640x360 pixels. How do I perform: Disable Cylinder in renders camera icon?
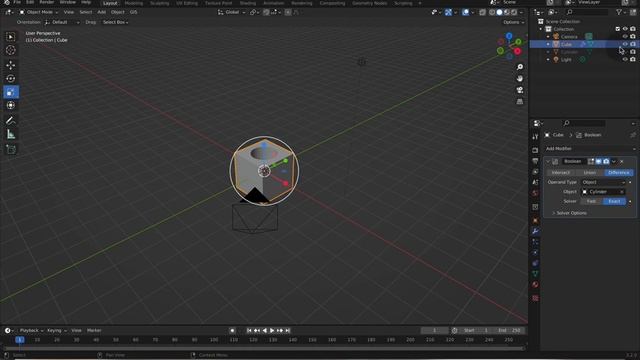tap(633, 52)
